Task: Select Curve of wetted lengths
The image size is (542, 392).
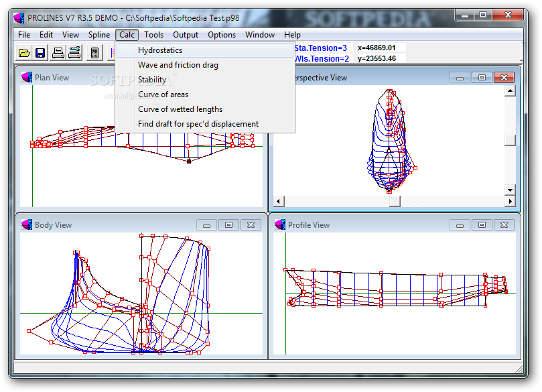Action: coord(205,109)
